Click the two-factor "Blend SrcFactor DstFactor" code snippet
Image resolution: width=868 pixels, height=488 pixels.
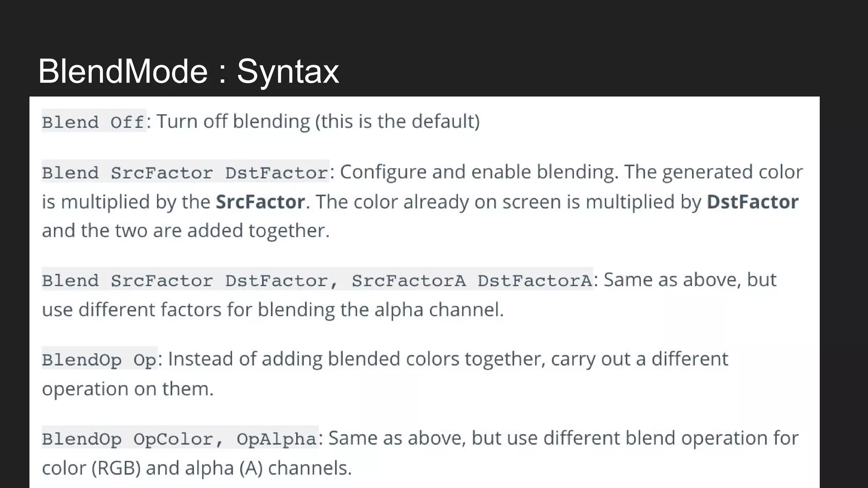click(185, 172)
